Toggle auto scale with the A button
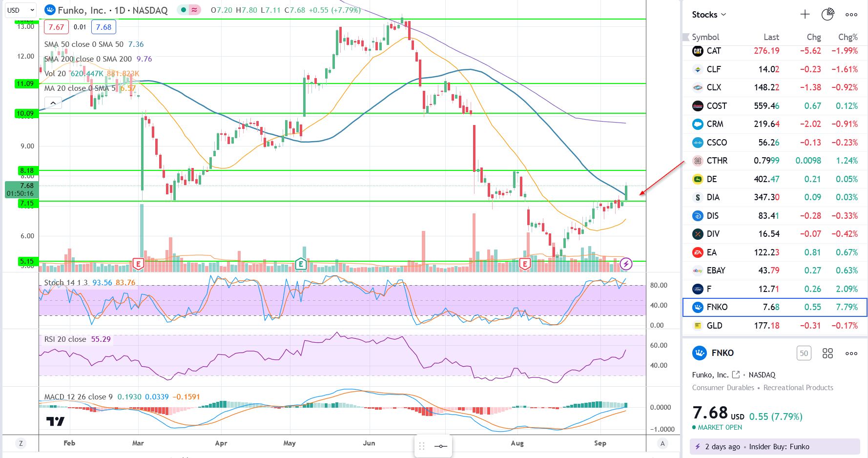868x458 pixels. point(662,443)
